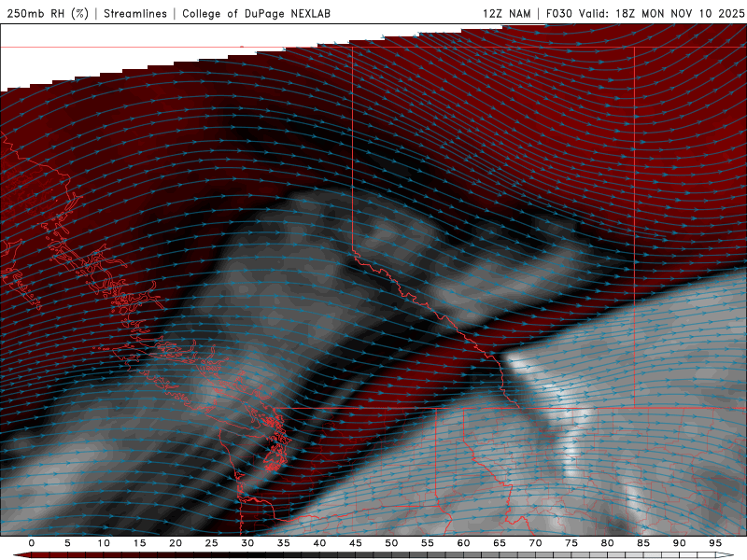Click the 85 label on the colorbar
This screenshot has height=560, width=747.
pyautogui.click(x=643, y=543)
